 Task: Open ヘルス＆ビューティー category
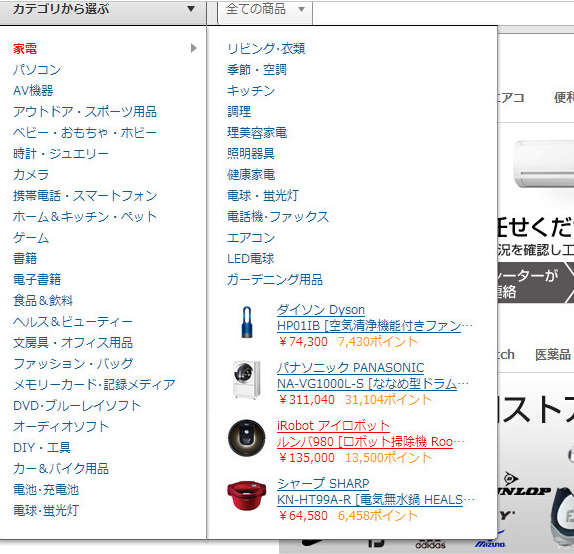point(72,321)
